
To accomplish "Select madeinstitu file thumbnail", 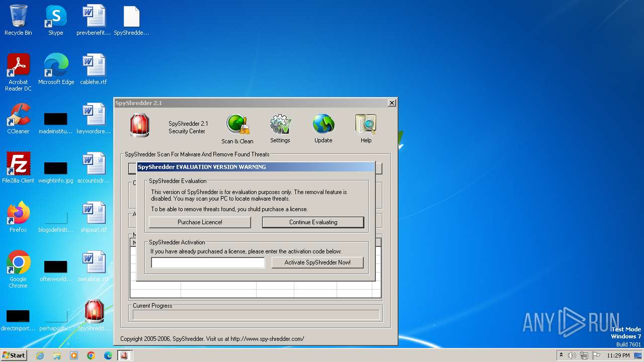I will (56, 123).
